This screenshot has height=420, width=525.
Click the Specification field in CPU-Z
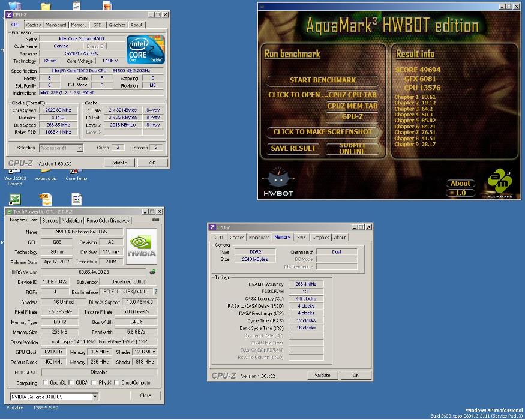point(101,71)
